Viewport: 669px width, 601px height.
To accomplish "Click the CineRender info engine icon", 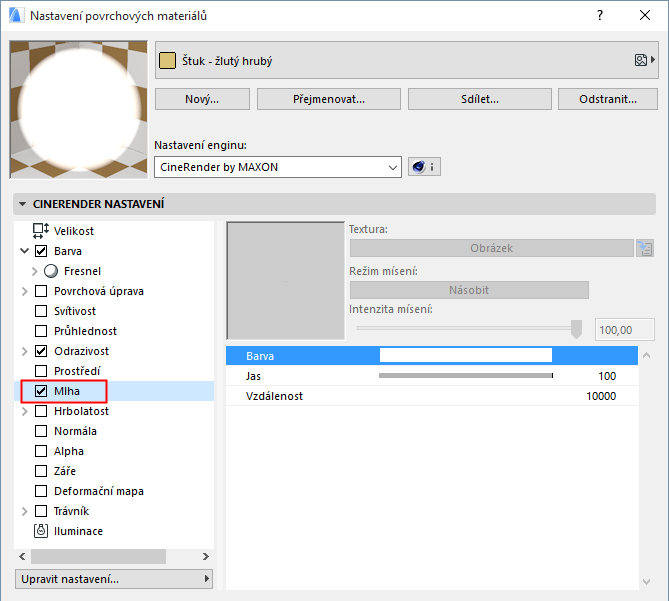I will click(x=424, y=167).
